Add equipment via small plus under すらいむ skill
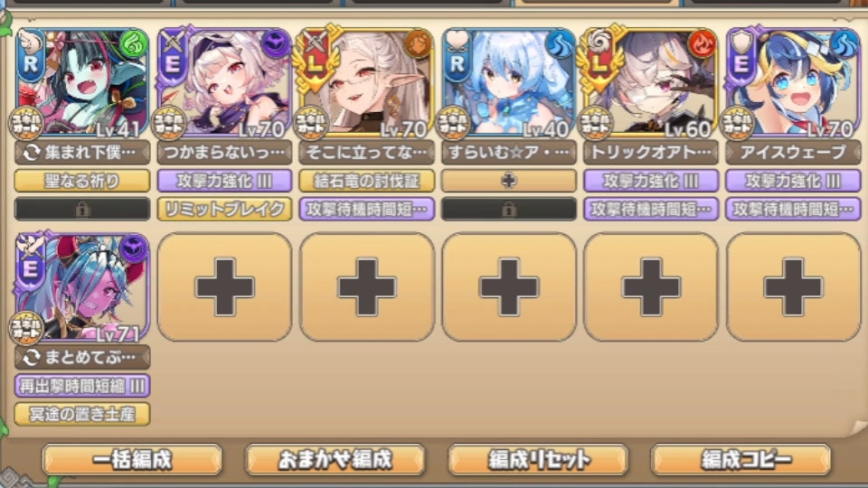868x488 pixels. (509, 181)
